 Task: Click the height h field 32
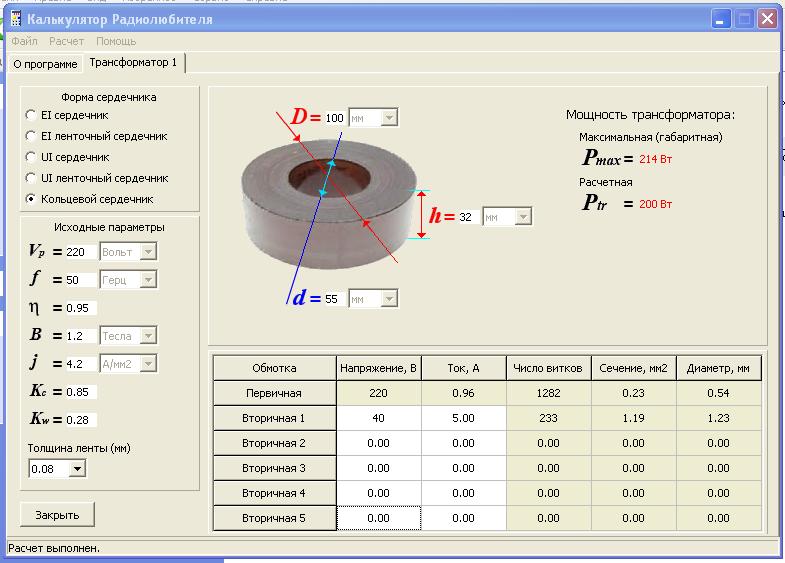click(x=468, y=217)
